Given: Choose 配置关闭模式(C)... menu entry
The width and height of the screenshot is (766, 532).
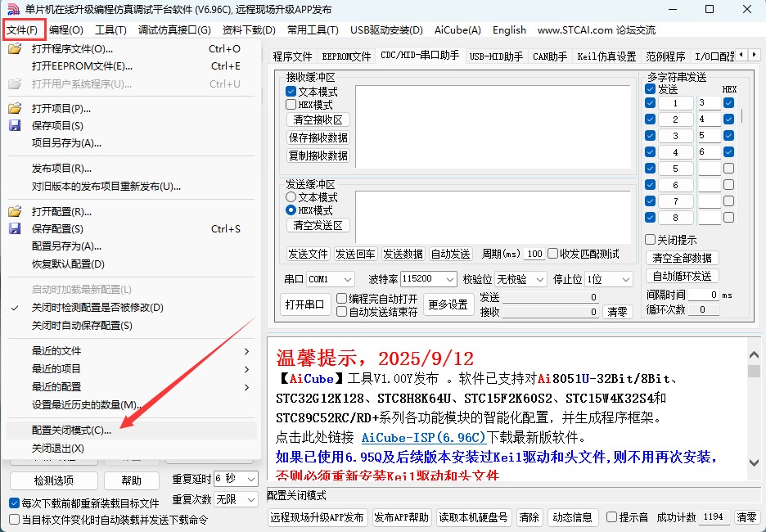Looking at the screenshot, I should pos(71,431).
